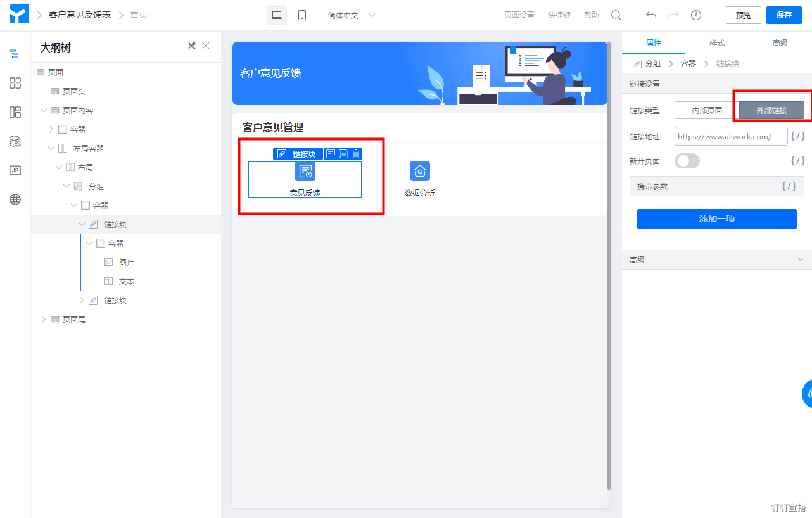Screen dimensions: 812x518
Task: Collapse the 布局 tree node
Action: click(x=59, y=167)
